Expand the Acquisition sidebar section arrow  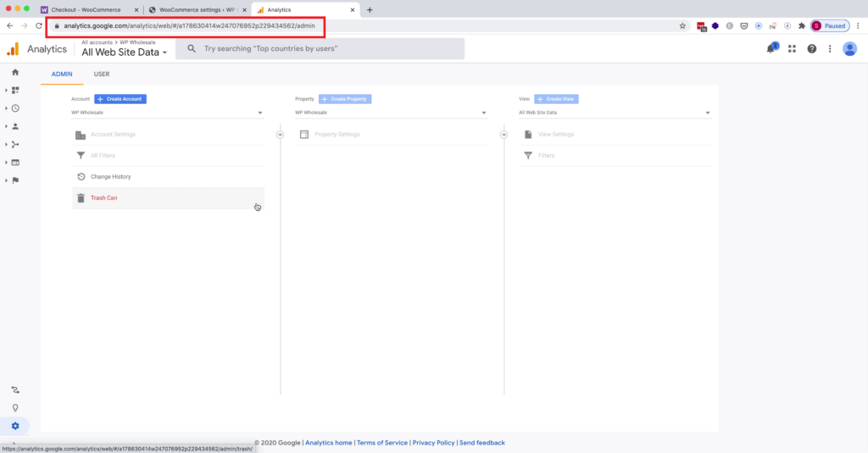[x=6, y=144]
